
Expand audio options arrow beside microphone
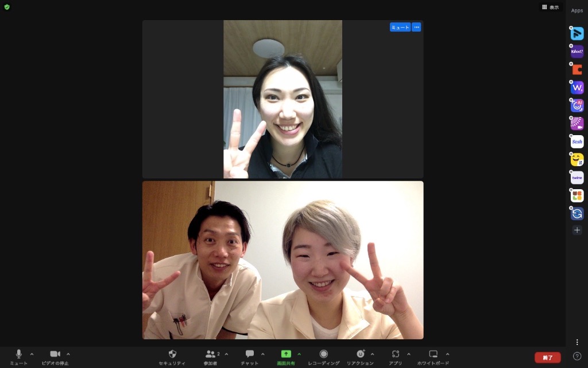pyautogui.click(x=32, y=354)
